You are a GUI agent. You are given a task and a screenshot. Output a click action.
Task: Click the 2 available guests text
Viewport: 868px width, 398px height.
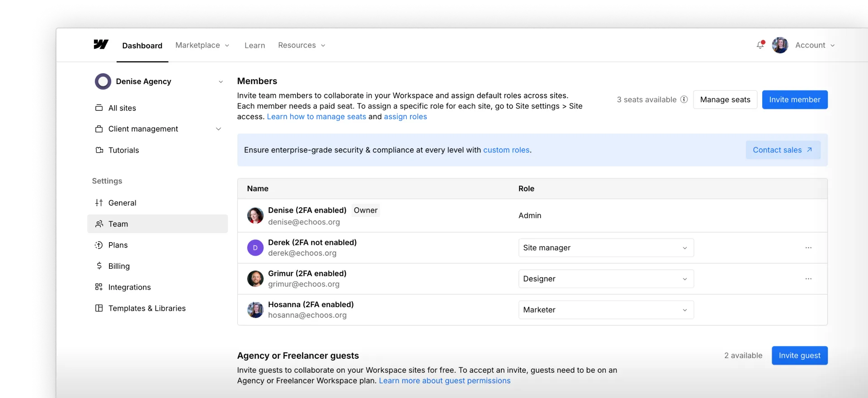(x=743, y=356)
